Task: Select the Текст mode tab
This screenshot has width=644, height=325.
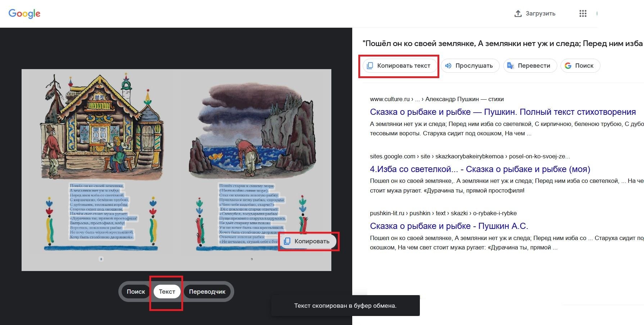Action: 167,292
